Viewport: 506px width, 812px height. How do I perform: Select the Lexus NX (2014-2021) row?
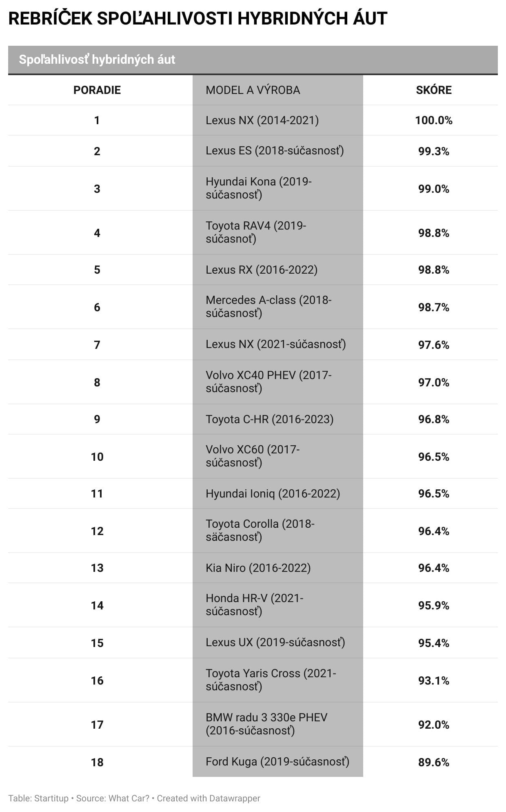click(262, 120)
